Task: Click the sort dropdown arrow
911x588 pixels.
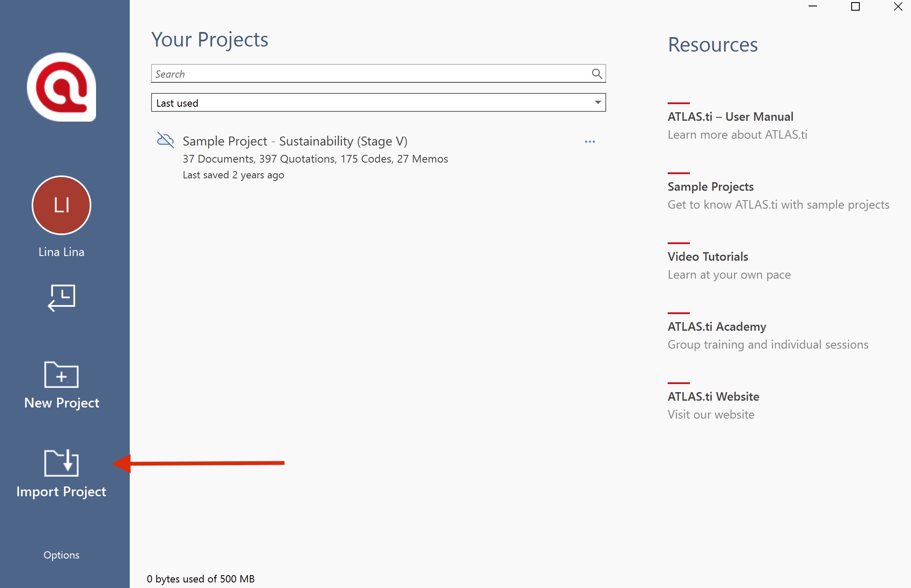Action: 598,102
